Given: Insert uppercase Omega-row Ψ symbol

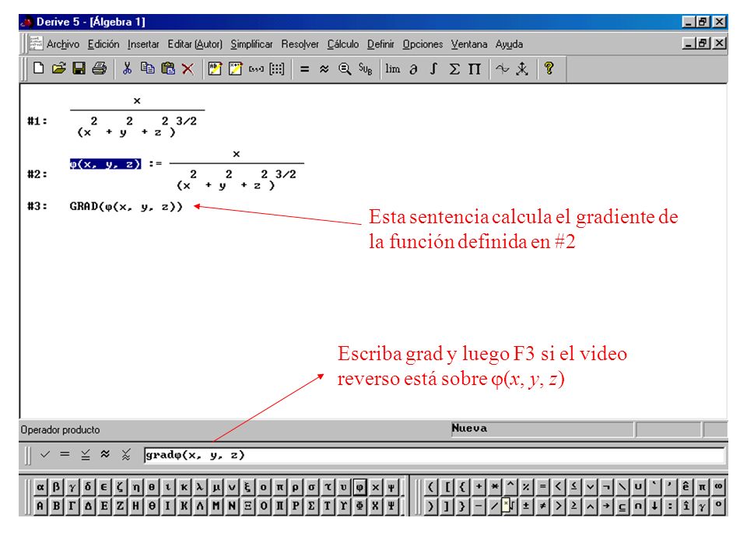Looking at the screenshot, I should coord(391,506).
